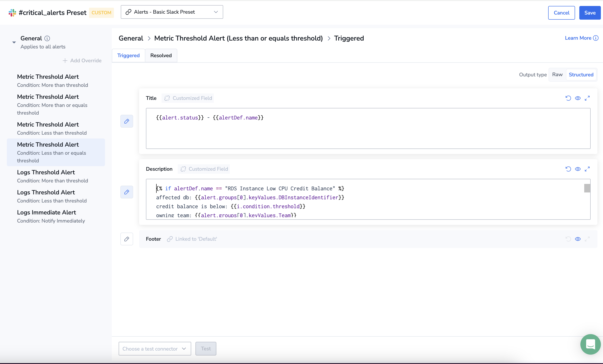Select Logs Immediate Alert Notify Immediately
The height and width of the screenshot is (364, 603).
click(56, 216)
